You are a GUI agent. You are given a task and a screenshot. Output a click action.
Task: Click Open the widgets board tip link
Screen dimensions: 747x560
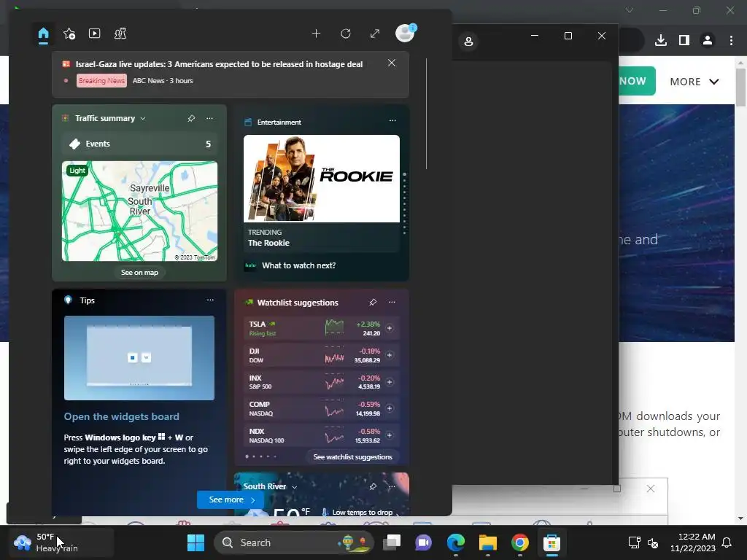click(x=122, y=416)
